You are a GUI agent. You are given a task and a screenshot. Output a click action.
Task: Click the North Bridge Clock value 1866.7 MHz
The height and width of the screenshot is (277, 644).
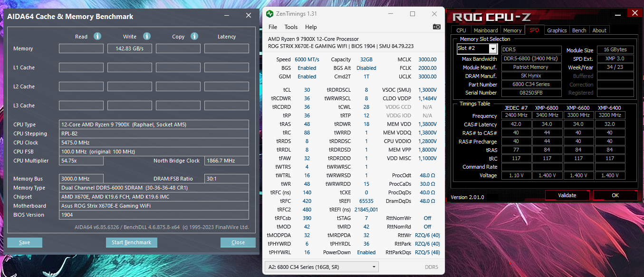227,161
